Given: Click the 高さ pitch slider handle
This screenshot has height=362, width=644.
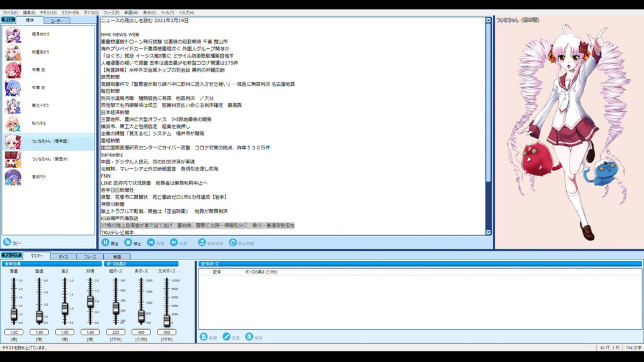Looking at the screenshot, I should [64, 308].
